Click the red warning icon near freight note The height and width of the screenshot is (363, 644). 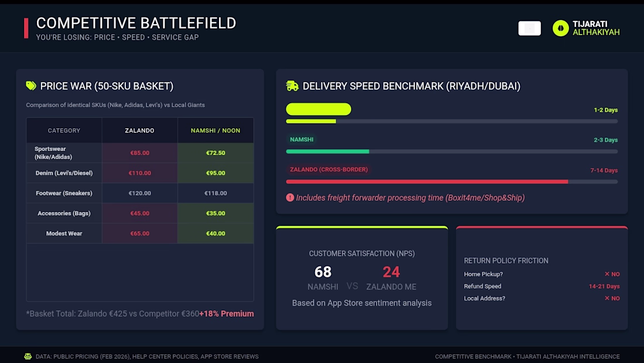[290, 198]
